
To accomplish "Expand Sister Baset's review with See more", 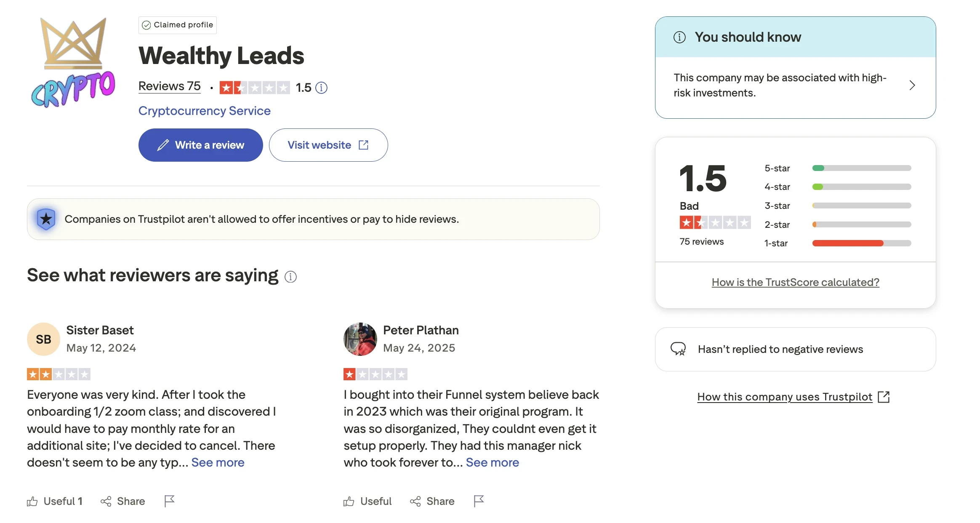I will pyautogui.click(x=218, y=462).
